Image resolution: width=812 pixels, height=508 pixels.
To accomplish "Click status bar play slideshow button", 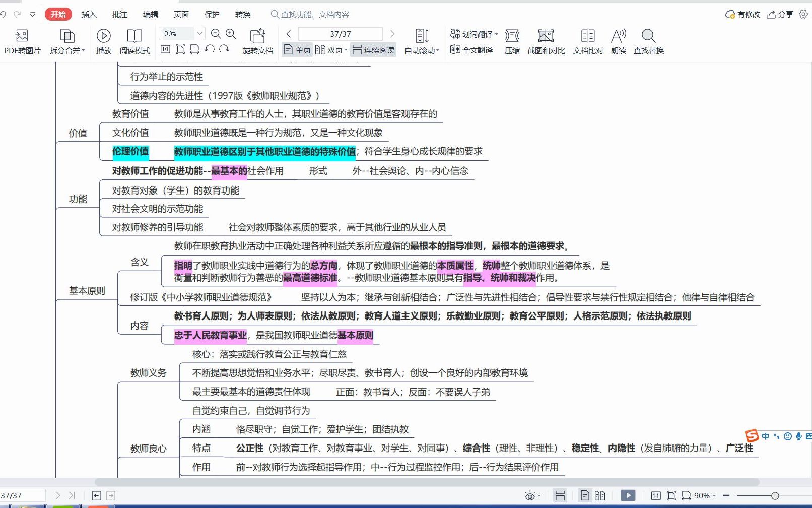I will [628, 495].
